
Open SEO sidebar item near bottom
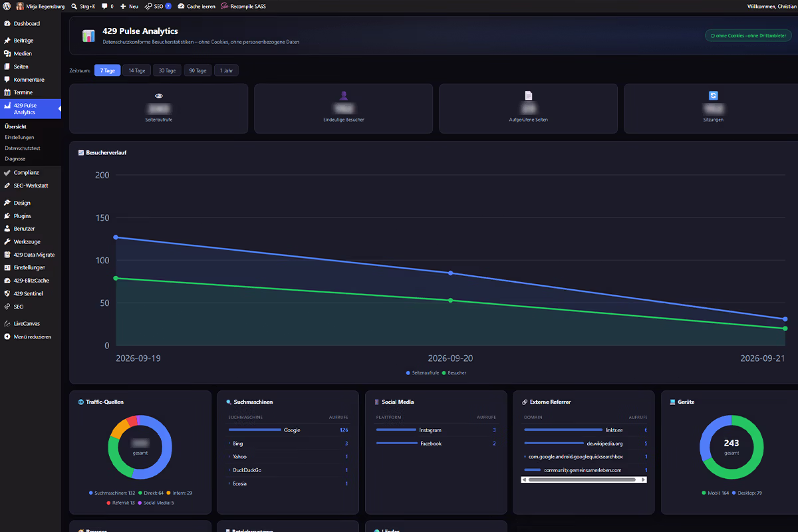point(30,307)
